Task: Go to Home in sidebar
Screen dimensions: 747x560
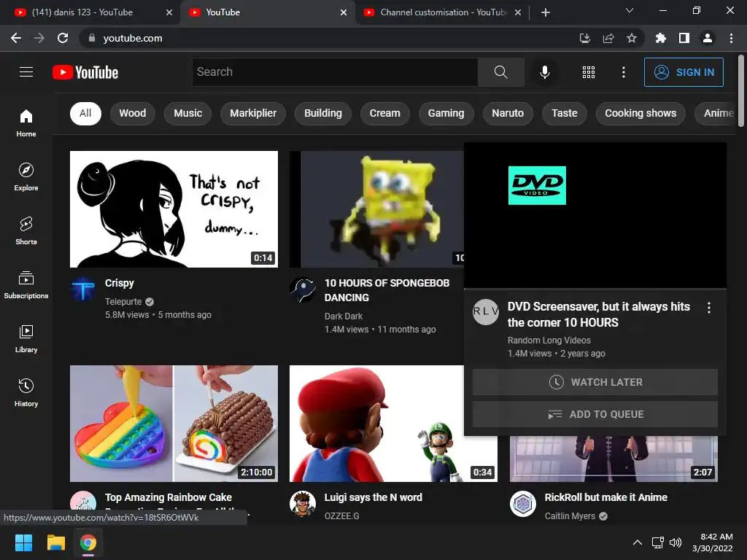Action: (26, 122)
